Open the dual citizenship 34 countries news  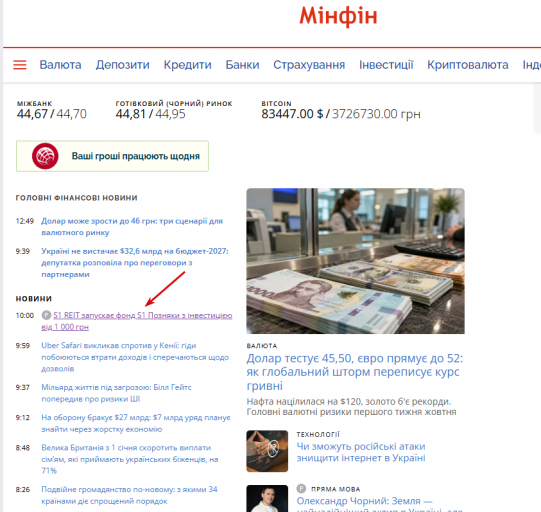click(129, 495)
